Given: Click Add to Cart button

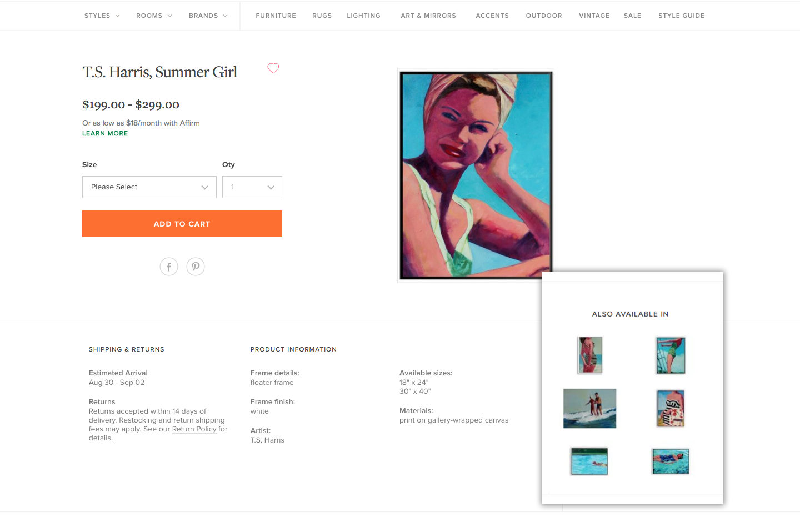Looking at the screenshot, I should point(182,224).
